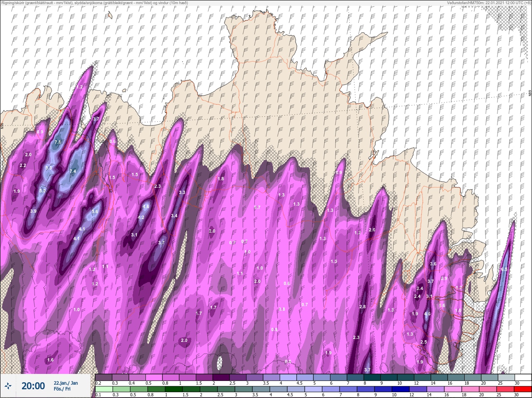Image resolution: width=532 pixels, height=398 pixels.
Task: Pick the dark teal 8–9 swatch in the top legend row
Action: (x=373, y=378)
